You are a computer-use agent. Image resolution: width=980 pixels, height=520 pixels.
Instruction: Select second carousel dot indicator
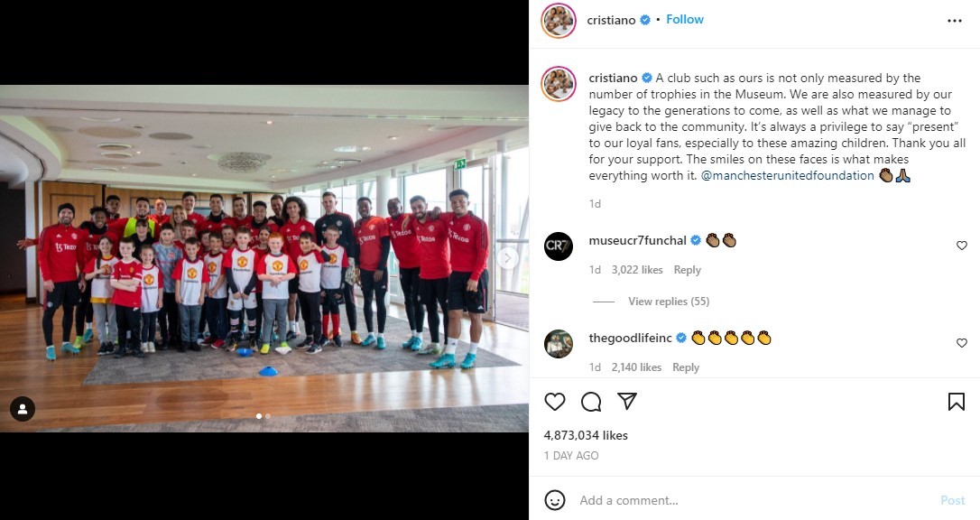pyautogui.click(x=268, y=415)
